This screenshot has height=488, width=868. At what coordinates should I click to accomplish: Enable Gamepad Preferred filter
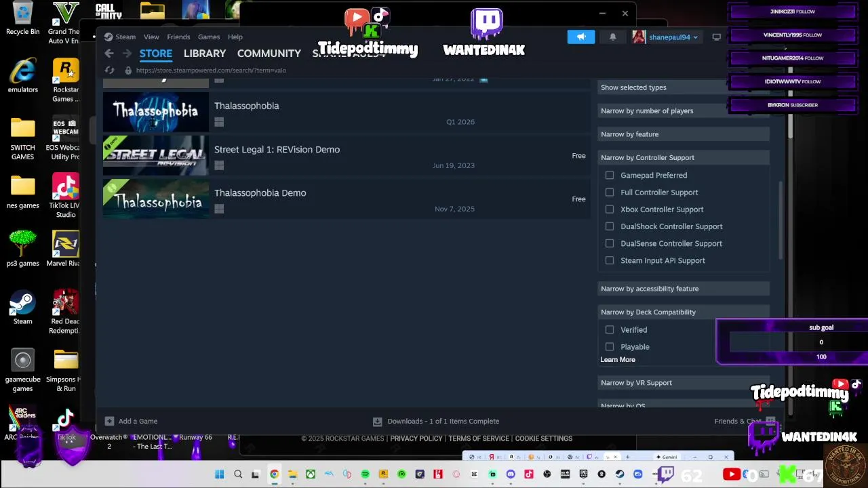(610, 175)
